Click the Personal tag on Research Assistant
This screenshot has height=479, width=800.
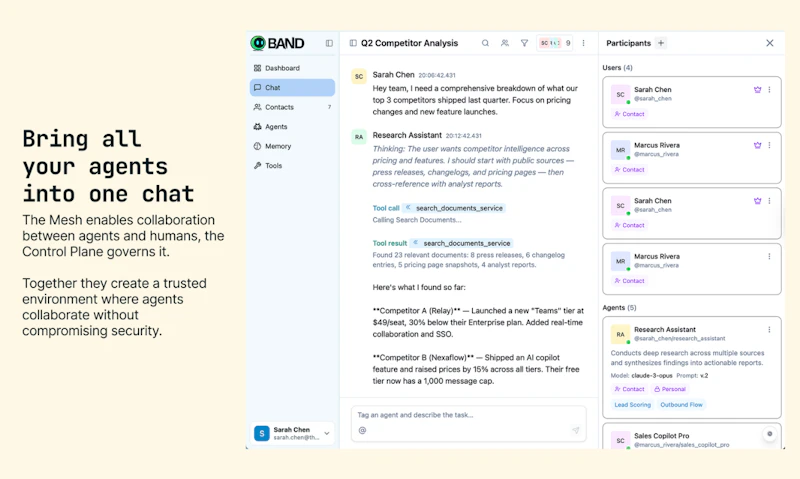click(670, 389)
